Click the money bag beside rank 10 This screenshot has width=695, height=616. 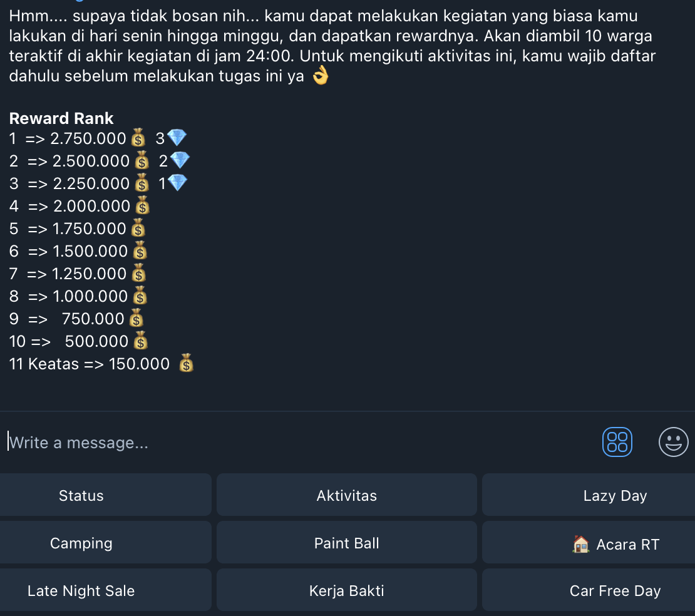point(142,341)
